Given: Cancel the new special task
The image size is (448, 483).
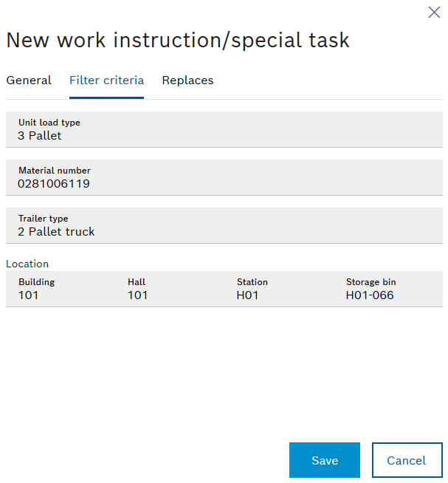Looking at the screenshot, I should click(x=407, y=460).
